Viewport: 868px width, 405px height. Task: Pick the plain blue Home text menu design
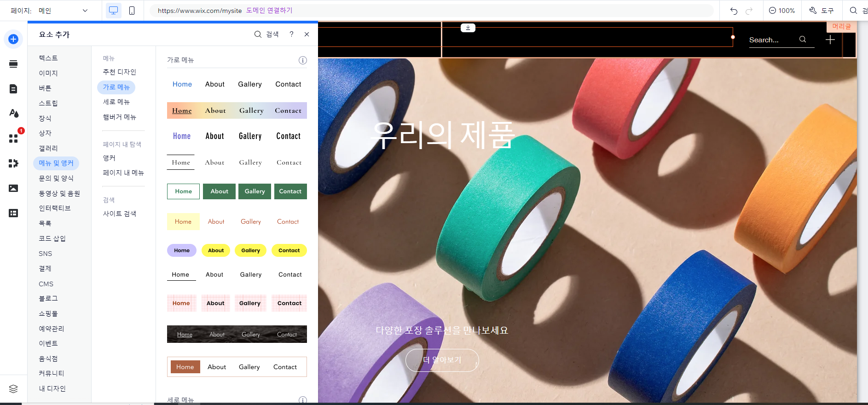[x=237, y=84]
